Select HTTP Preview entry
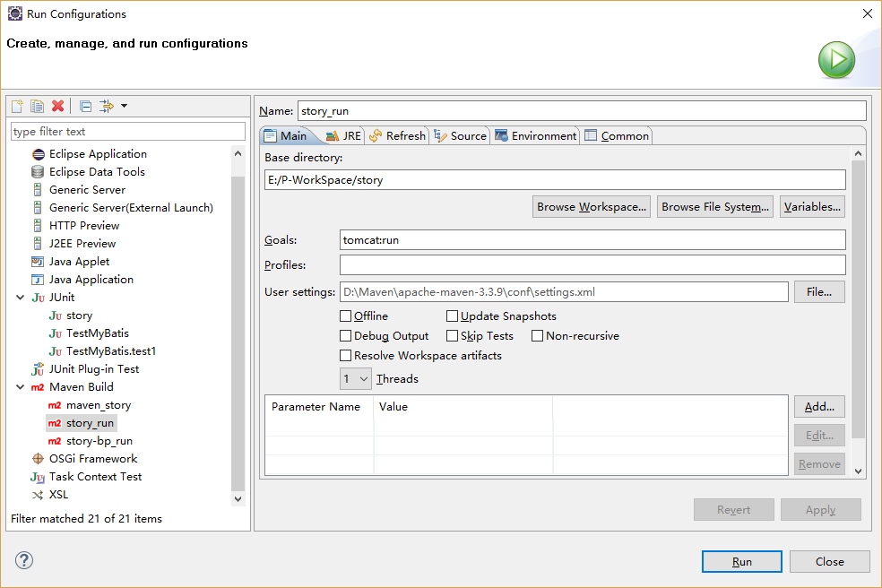The width and height of the screenshot is (882, 588). (84, 226)
